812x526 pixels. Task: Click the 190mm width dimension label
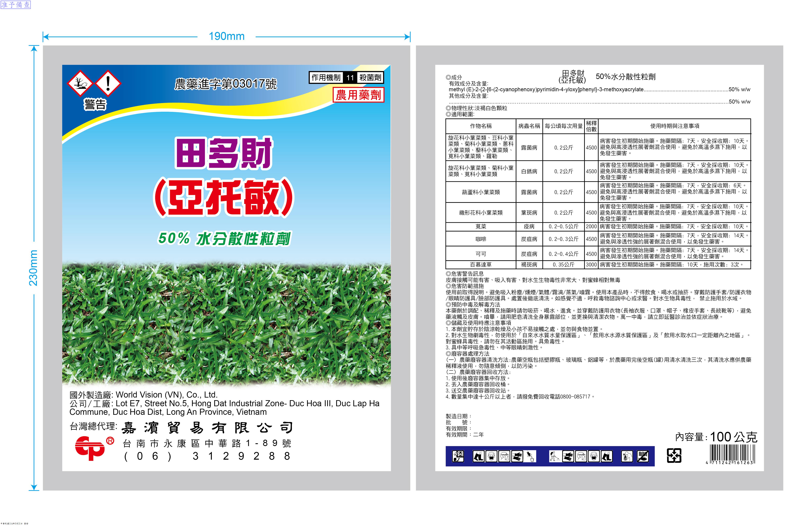click(x=227, y=36)
